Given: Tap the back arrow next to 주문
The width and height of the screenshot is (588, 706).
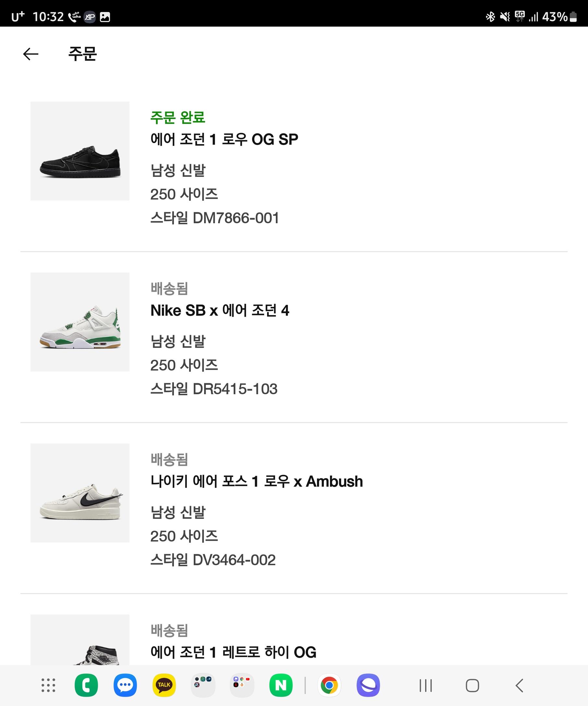Looking at the screenshot, I should [x=31, y=54].
